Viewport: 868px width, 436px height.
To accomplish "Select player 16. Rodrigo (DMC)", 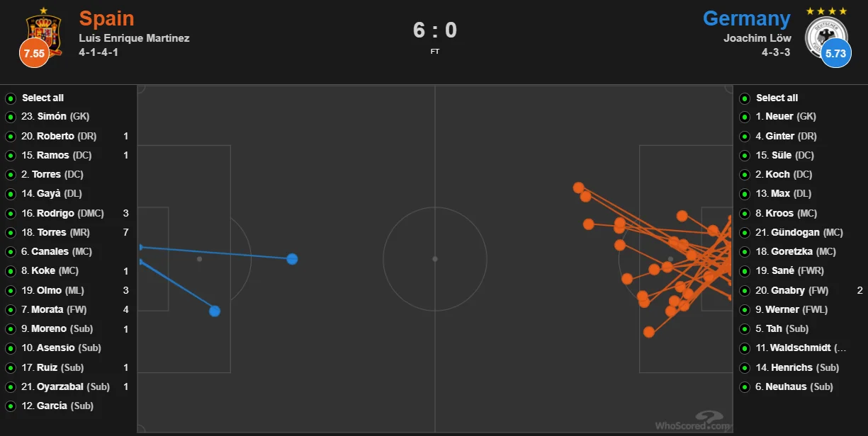I will coord(64,213).
